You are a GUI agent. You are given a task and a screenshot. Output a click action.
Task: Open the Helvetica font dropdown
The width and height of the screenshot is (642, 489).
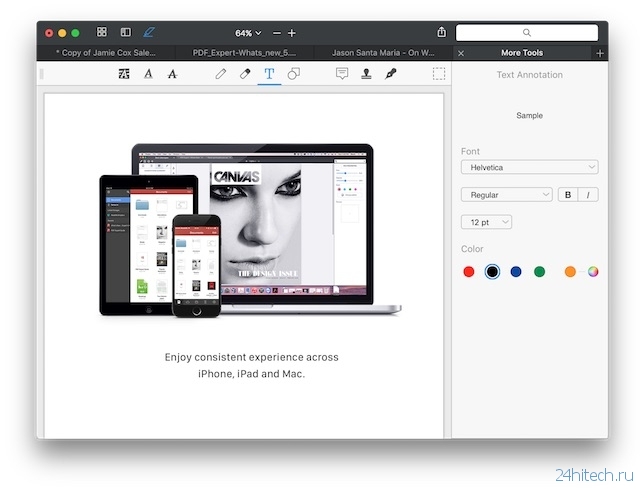tap(529, 167)
